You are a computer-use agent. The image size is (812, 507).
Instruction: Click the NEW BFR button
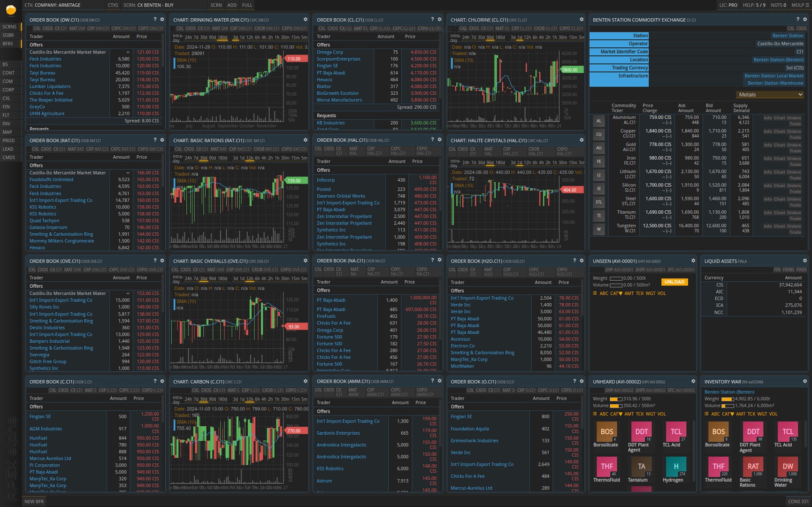click(34, 501)
